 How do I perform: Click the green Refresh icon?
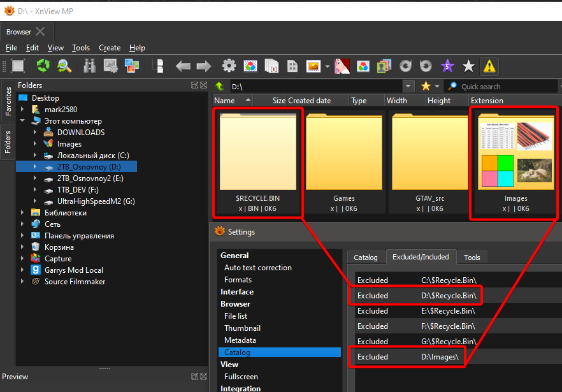pos(43,66)
